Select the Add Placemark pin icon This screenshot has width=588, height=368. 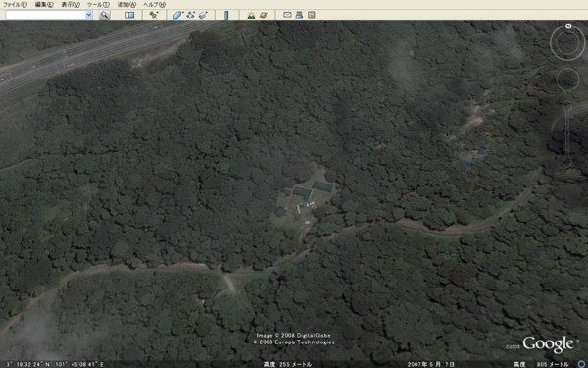pos(154,15)
